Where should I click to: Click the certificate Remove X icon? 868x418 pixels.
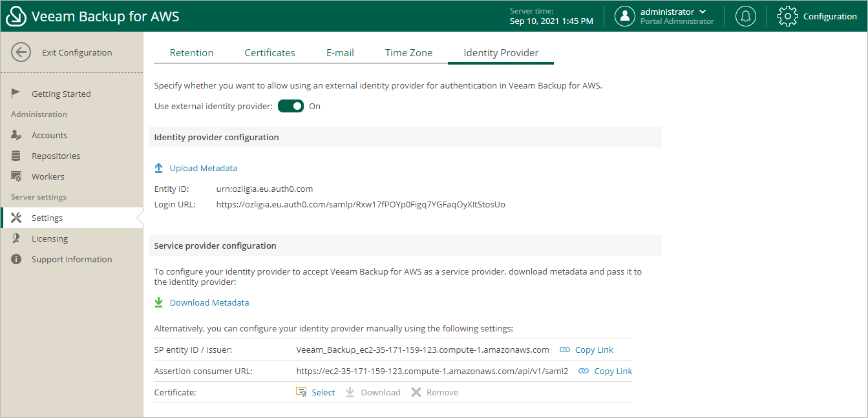coord(416,392)
